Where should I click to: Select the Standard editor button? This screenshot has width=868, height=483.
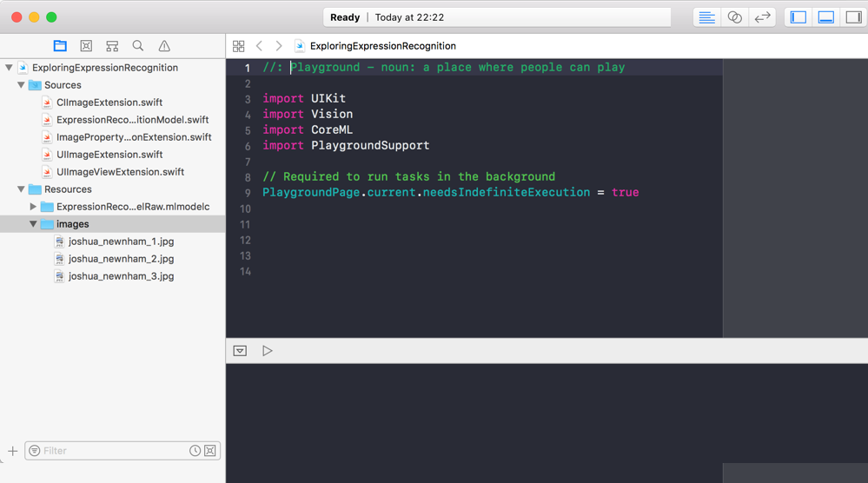coord(706,17)
